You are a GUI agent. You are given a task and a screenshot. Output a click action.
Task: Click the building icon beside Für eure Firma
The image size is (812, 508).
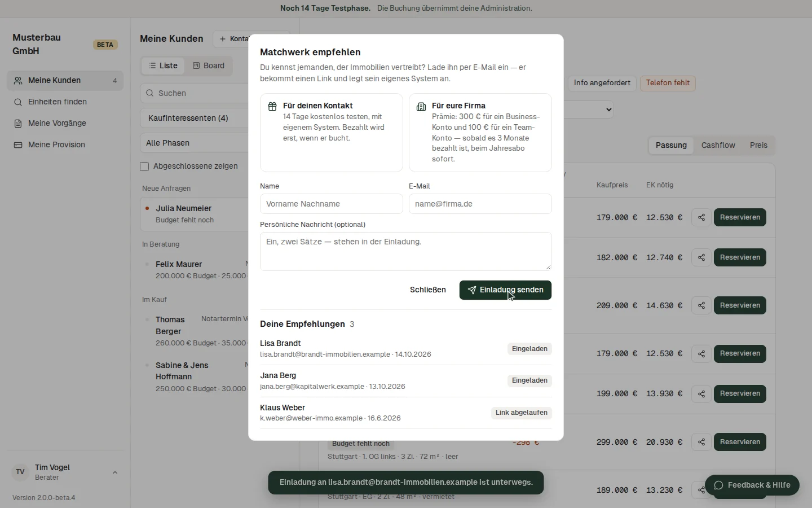click(421, 106)
